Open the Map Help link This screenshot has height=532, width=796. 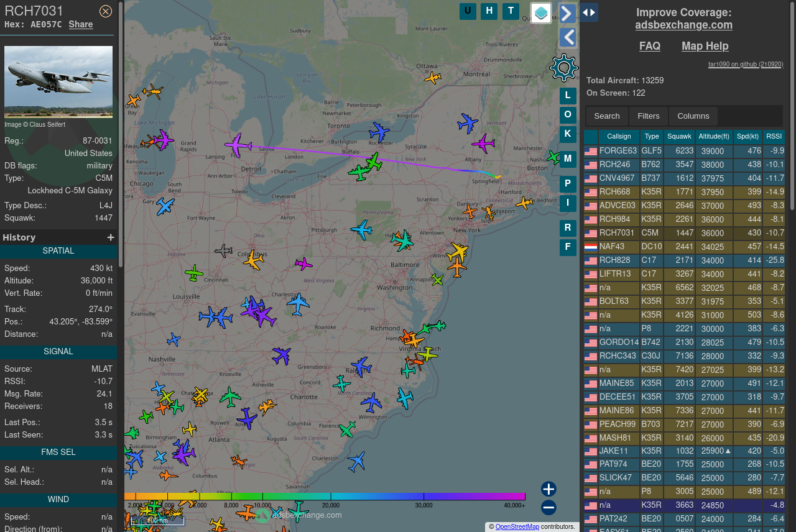tap(705, 46)
